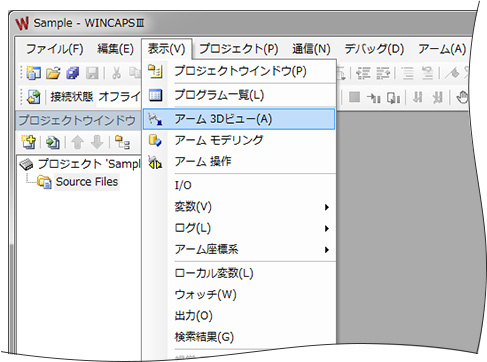Select ウォッチ(W) menu entry

[x=239, y=295]
